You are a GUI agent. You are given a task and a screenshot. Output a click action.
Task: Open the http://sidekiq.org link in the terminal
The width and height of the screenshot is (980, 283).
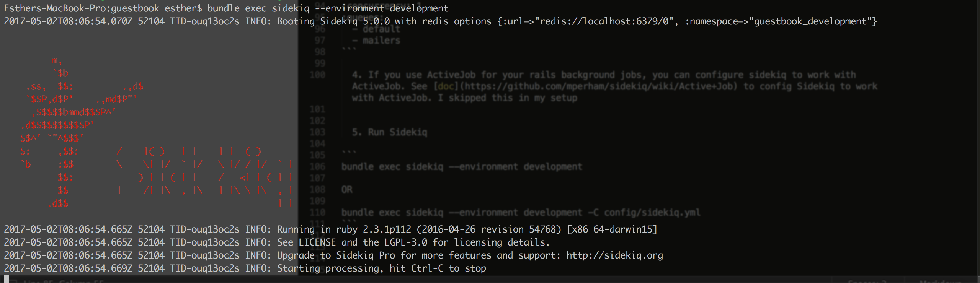(x=615, y=255)
